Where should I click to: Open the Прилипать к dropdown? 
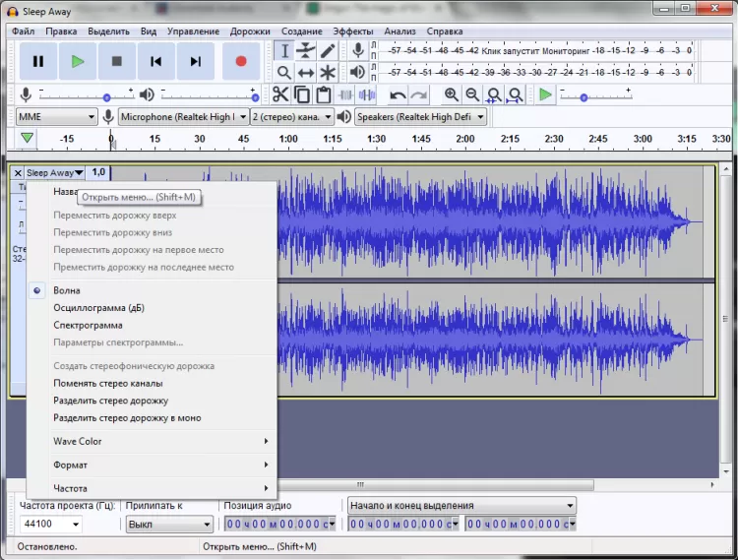pyautogui.click(x=168, y=524)
